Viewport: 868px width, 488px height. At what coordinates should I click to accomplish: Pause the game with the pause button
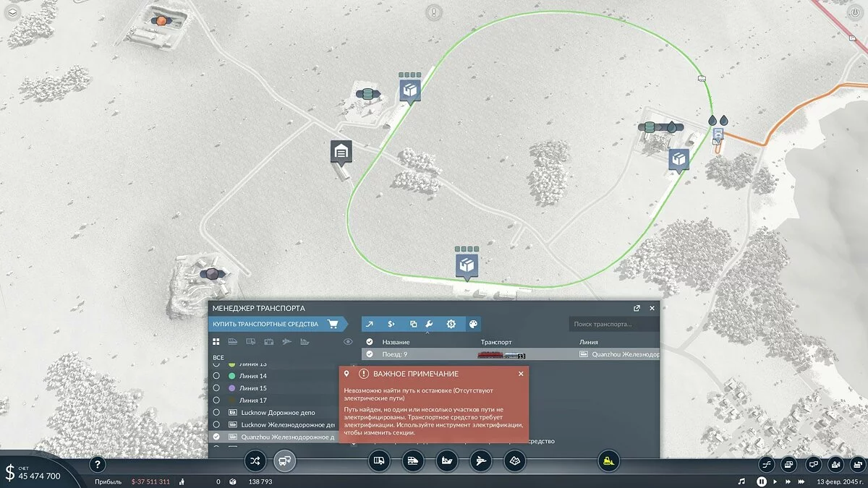click(x=762, y=481)
